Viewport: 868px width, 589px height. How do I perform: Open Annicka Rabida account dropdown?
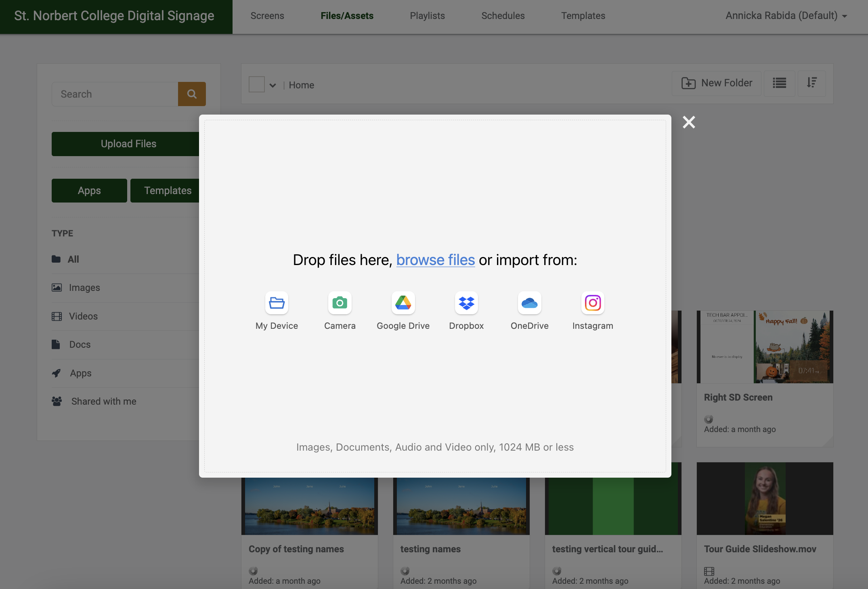pyautogui.click(x=786, y=16)
